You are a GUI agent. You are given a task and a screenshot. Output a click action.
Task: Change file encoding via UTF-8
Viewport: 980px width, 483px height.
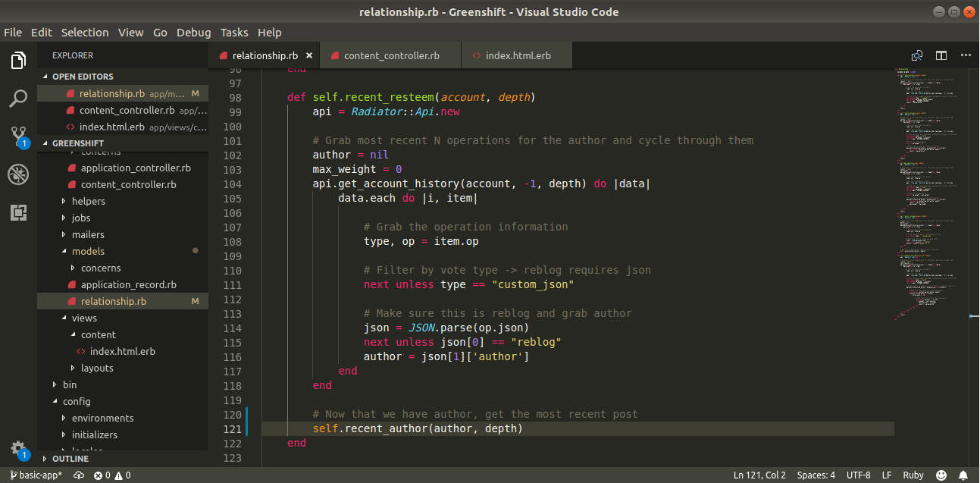[x=858, y=475]
